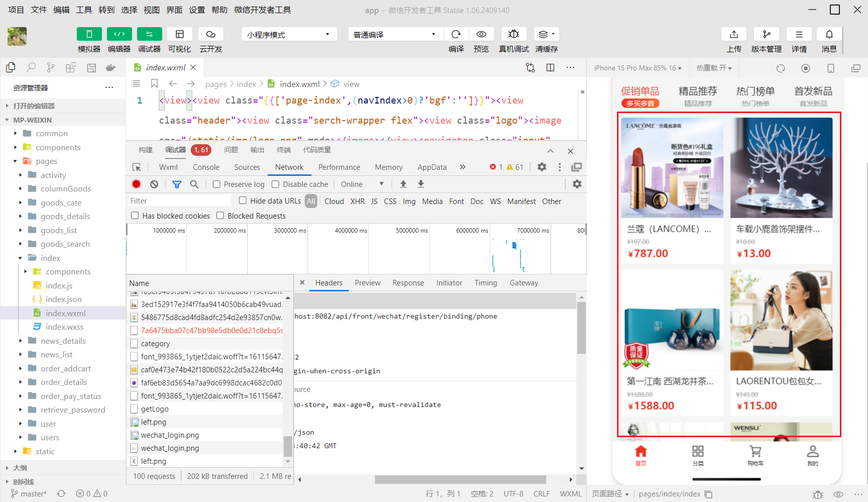
Task: Open search in the sidebar
Action: [31, 67]
